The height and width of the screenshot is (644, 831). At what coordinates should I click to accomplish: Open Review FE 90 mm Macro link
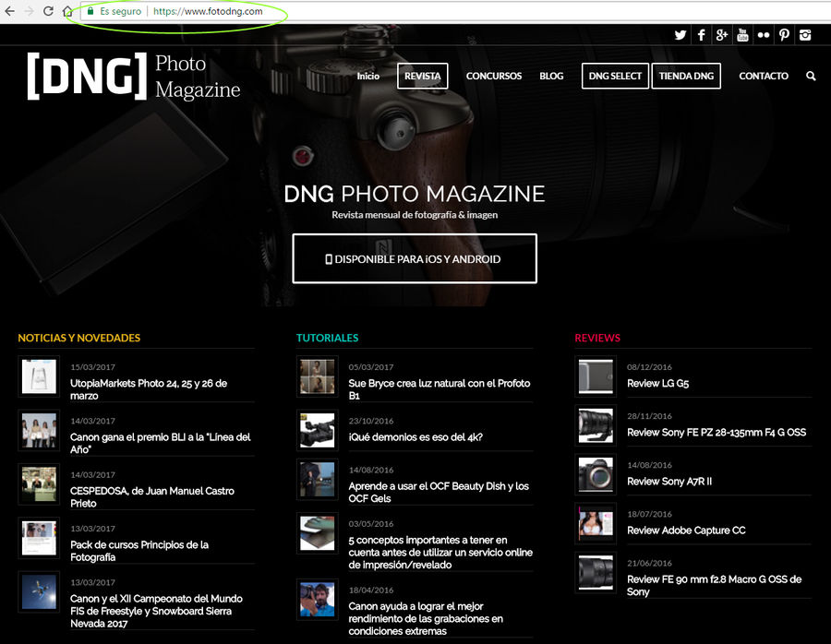pyautogui.click(x=715, y=585)
